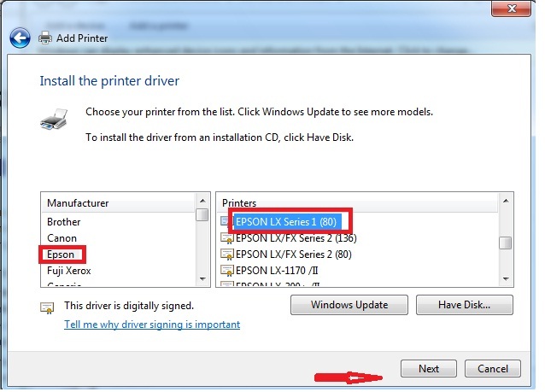The height and width of the screenshot is (392, 545).
Task: Select Brother in the Manufacturer list
Action: pyautogui.click(x=63, y=222)
